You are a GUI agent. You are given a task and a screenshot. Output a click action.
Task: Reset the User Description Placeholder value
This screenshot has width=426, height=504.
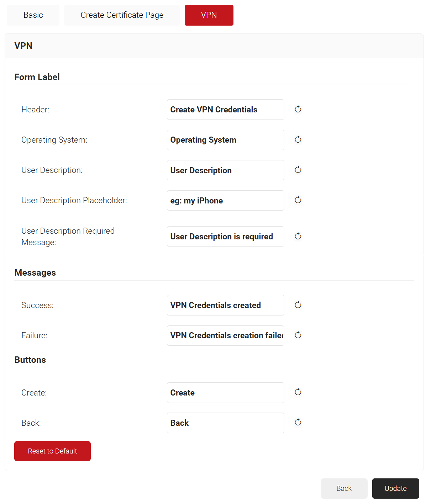(298, 200)
